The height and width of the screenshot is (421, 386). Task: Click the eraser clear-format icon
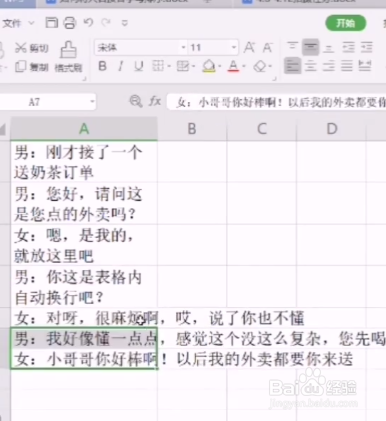click(260, 66)
